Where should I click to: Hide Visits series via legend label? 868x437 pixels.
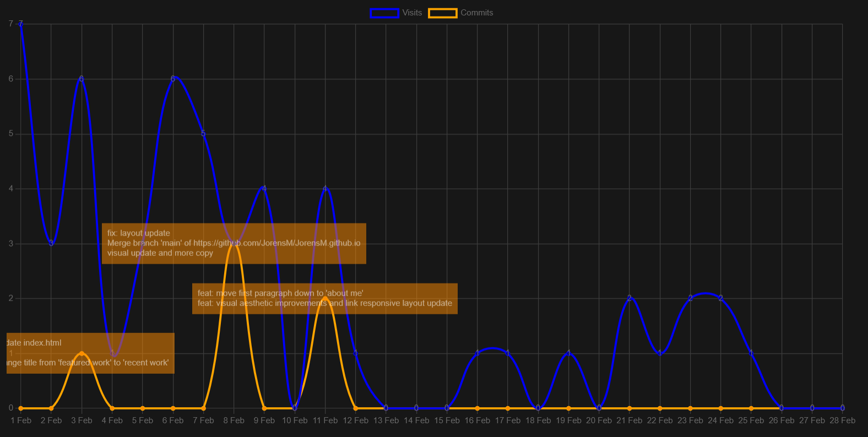412,13
